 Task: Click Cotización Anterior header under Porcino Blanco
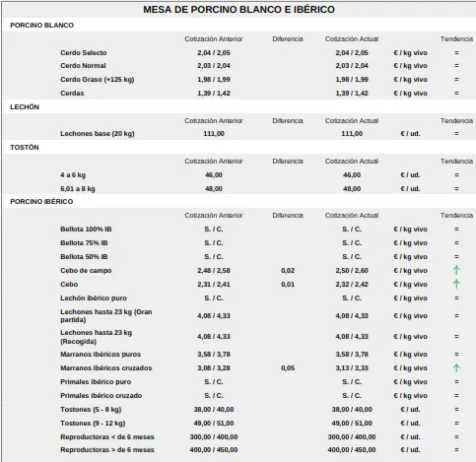(214, 39)
